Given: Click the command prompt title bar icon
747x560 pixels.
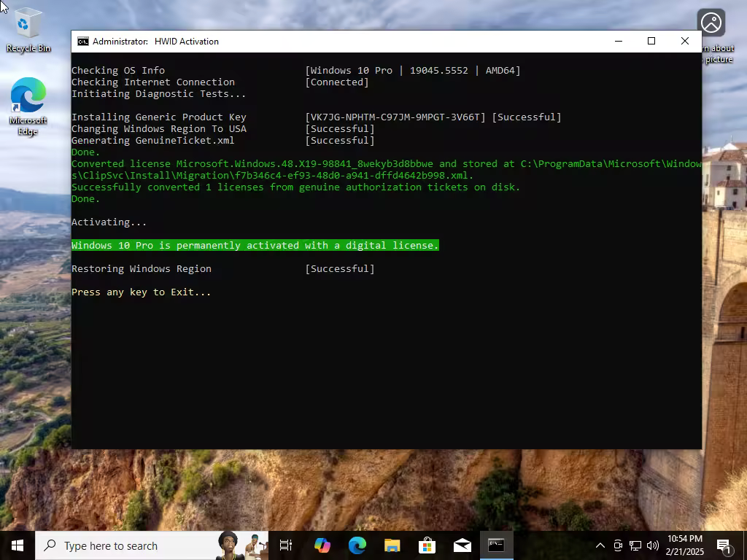Looking at the screenshot, I should (83, 42).
